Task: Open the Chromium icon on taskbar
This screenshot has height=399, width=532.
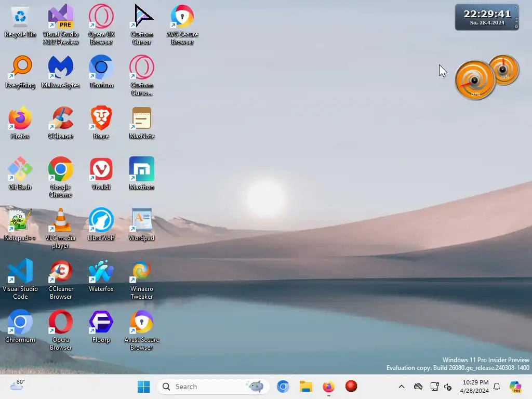Action: [x=283, y=387]
